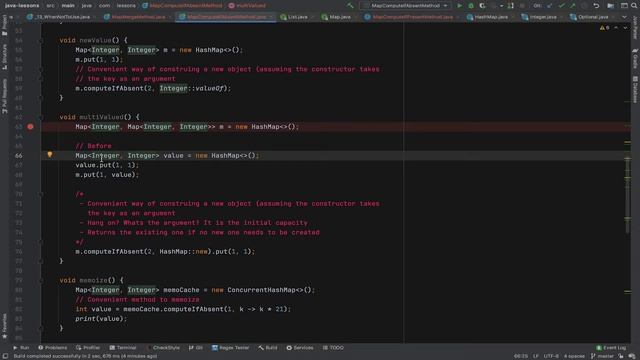Open the Event Log button
This screenshot has height=360, width=640.
click(x=611, y=348)
